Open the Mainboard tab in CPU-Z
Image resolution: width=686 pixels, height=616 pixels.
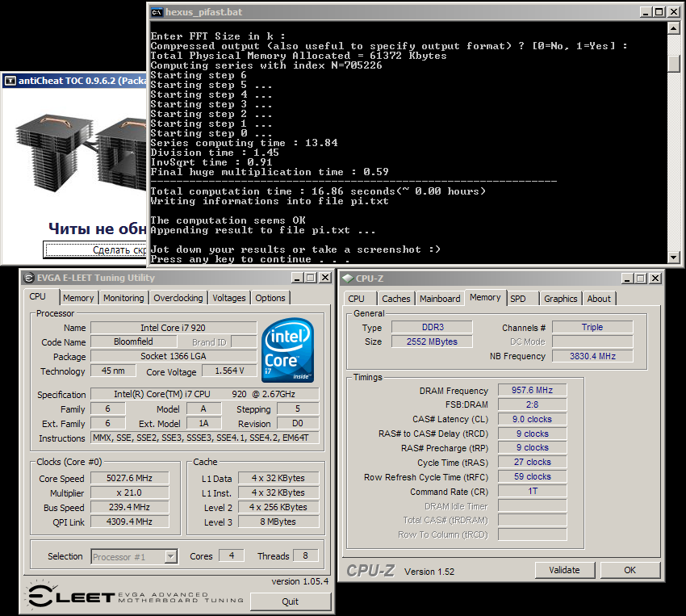coord(440,299)
